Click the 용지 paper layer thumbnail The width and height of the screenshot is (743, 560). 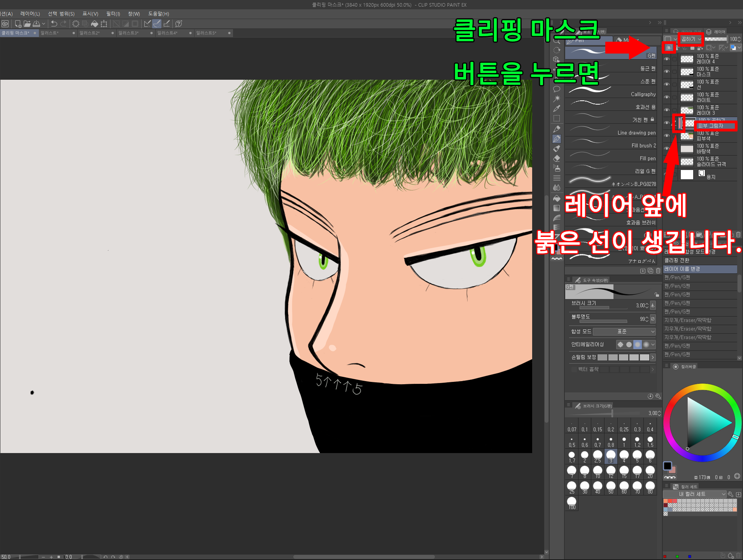[x=687, y=175]
